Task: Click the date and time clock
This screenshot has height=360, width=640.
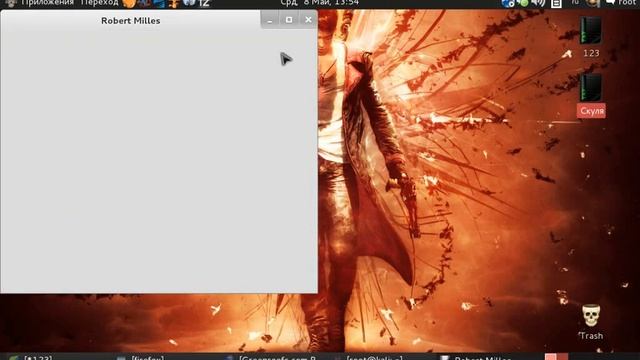Action: 320,3
